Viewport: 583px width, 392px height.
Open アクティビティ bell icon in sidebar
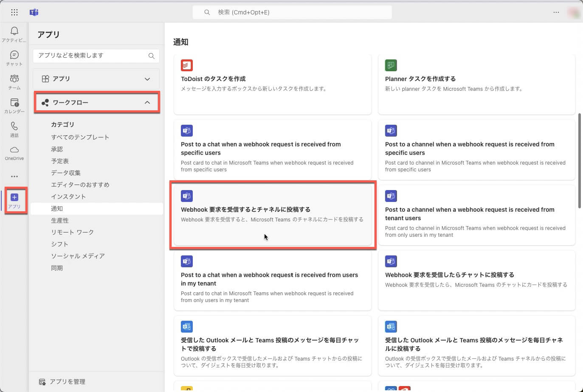pyautogui.click(x=14, y=31)
